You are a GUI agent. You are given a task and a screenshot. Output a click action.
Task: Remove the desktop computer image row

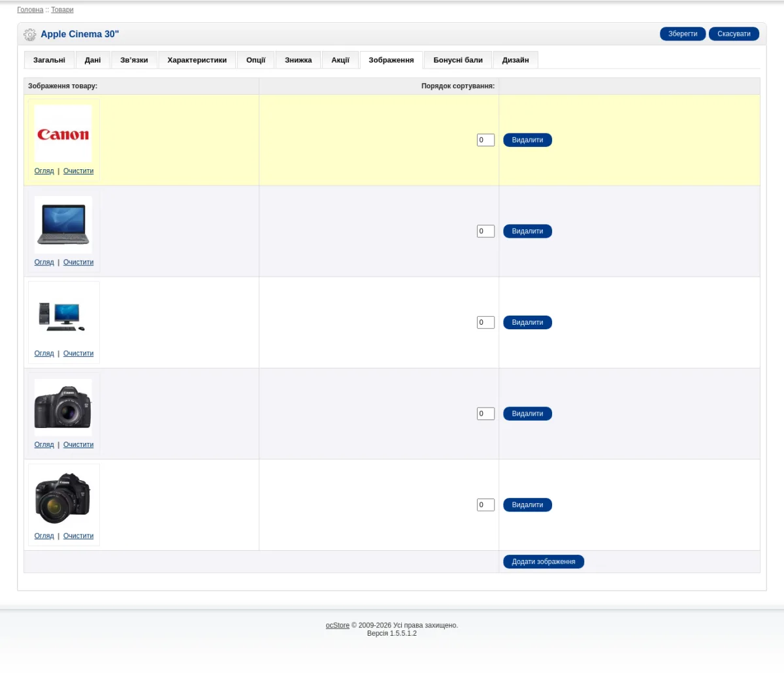click(x=527, y=323)
